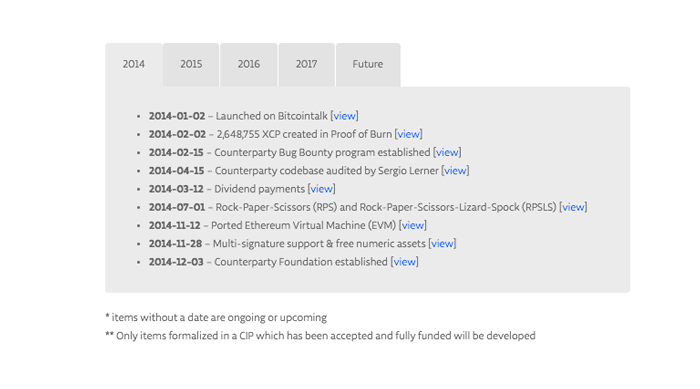Click the CIP accepted and funded footnote

[x=320, y=336]
